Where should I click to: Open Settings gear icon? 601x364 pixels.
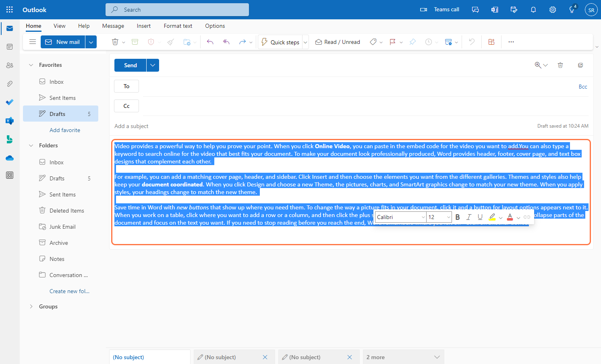(553, 10)
